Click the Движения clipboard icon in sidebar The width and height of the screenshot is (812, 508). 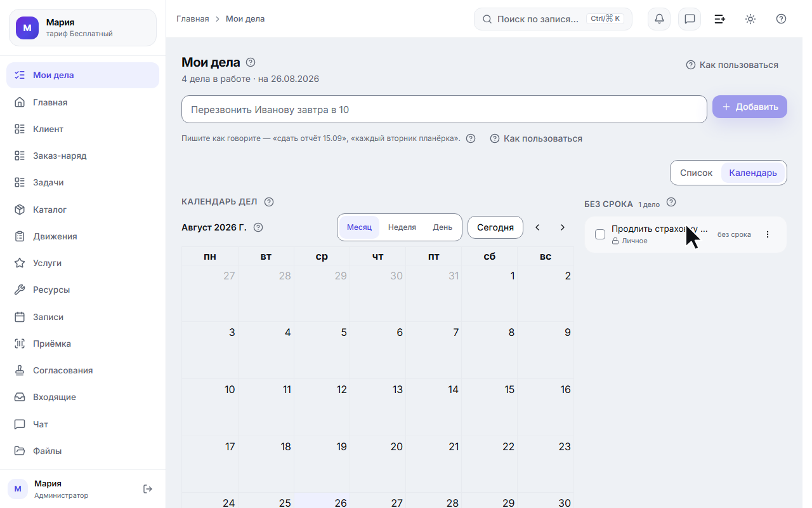[20, 236]
